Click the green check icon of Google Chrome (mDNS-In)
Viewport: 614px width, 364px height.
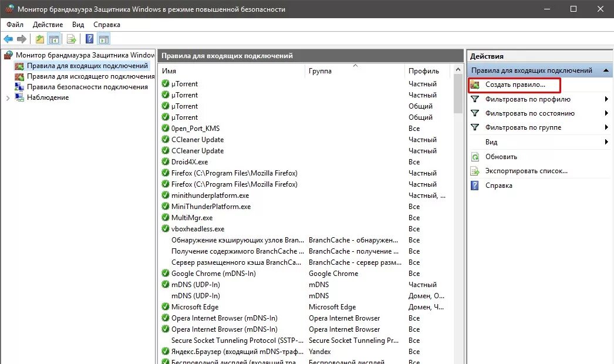(166, 273)
